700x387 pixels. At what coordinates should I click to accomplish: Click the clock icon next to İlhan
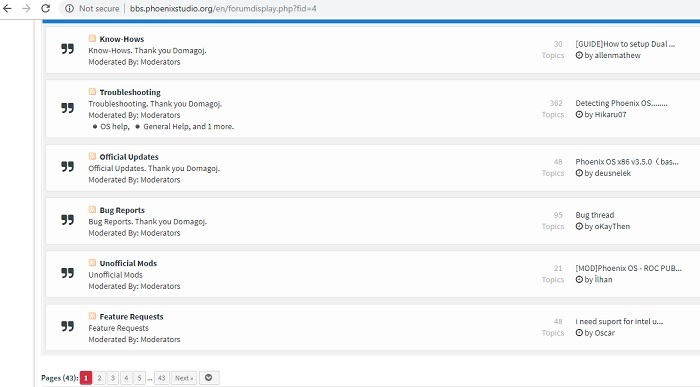click(579, 279)
